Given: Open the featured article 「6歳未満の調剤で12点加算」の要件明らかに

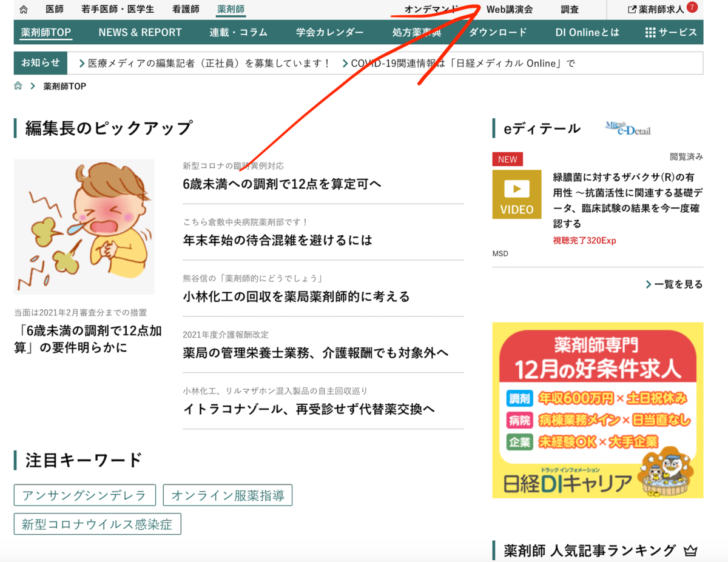Looking at the screenshot, I should (89, 339).
